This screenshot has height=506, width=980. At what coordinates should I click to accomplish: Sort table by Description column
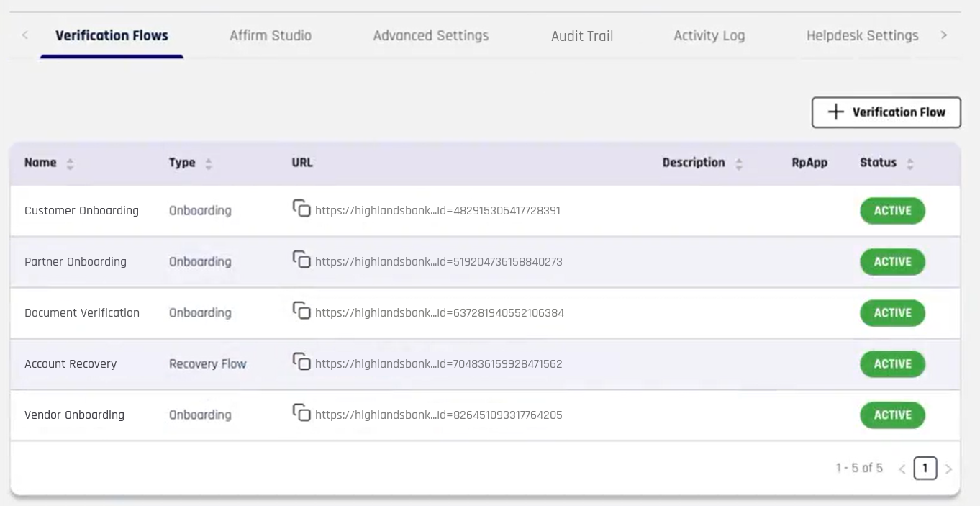point(738,163)
